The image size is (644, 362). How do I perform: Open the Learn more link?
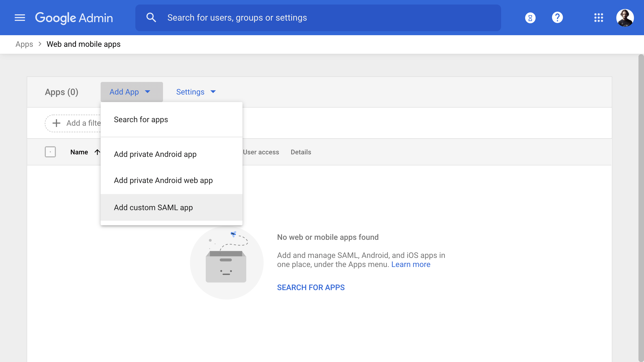411,264
